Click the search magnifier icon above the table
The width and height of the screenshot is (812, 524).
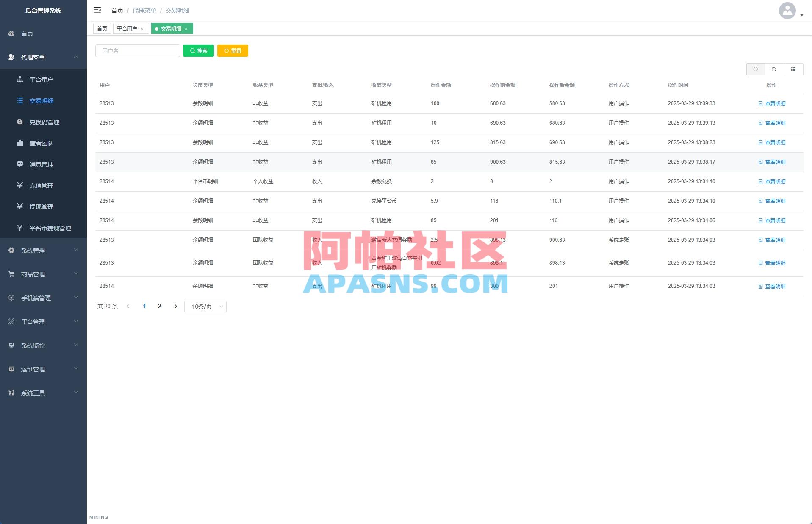pyautogui.click(x=755, y=69)
